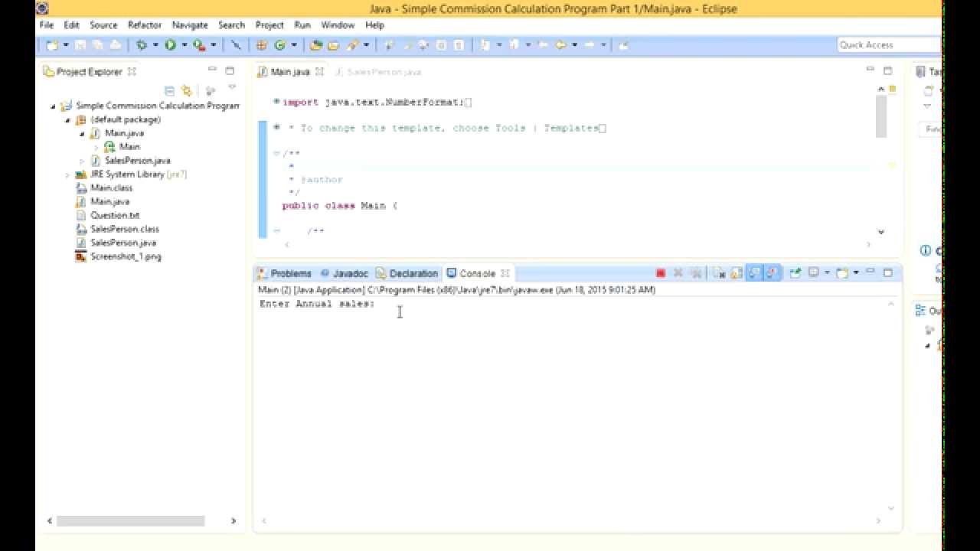Maximize the Project Explorer panel
Image resolution: width=980 pixels, height=551 pixels.
230,70
